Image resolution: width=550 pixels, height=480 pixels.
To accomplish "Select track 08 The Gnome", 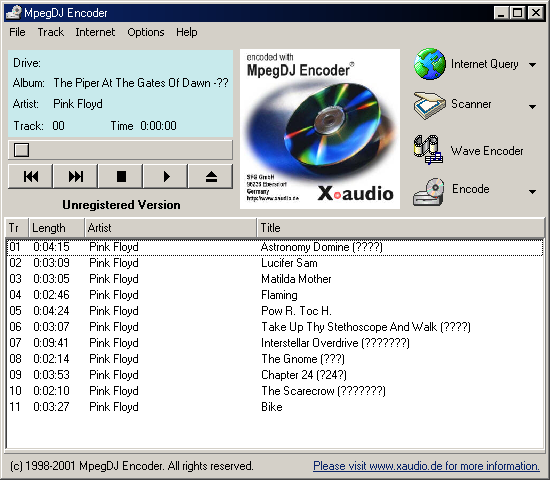I will pos(275,359).
